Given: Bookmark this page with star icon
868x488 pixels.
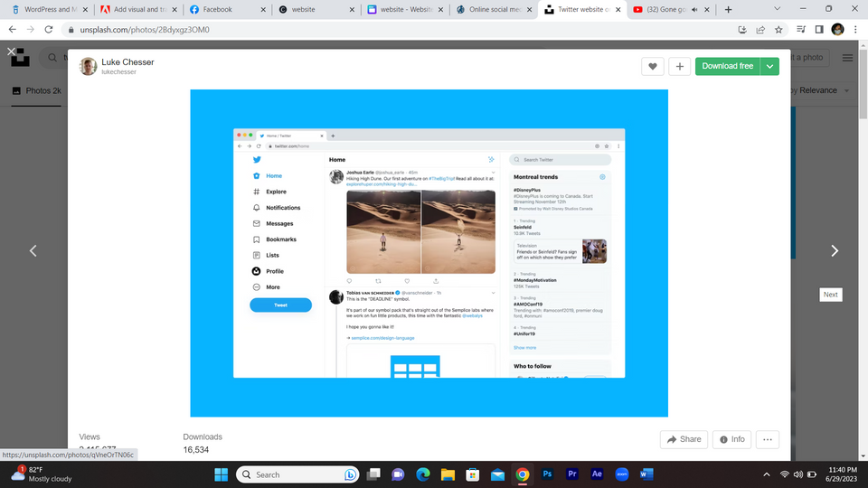Looking at the screenshot, I should pyautogui.click(x=778, y=29).
